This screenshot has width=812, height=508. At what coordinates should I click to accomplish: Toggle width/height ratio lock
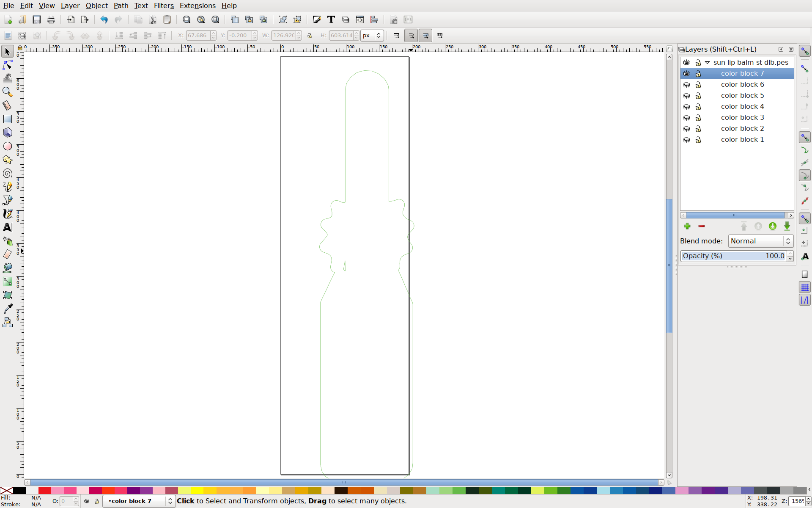coord(310,36)
